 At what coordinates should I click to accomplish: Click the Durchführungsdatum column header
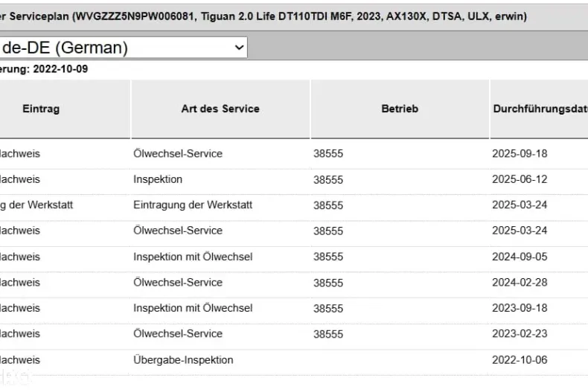pos(540,109)
